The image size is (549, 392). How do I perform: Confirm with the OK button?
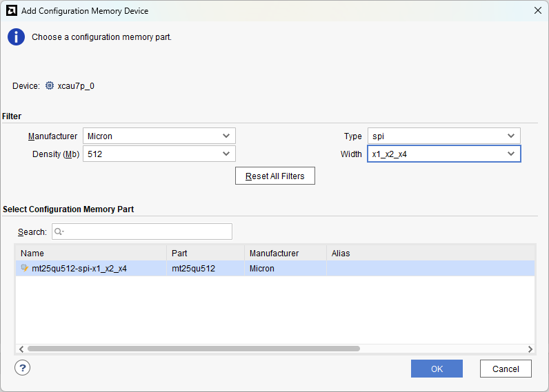tap(437, 369)
